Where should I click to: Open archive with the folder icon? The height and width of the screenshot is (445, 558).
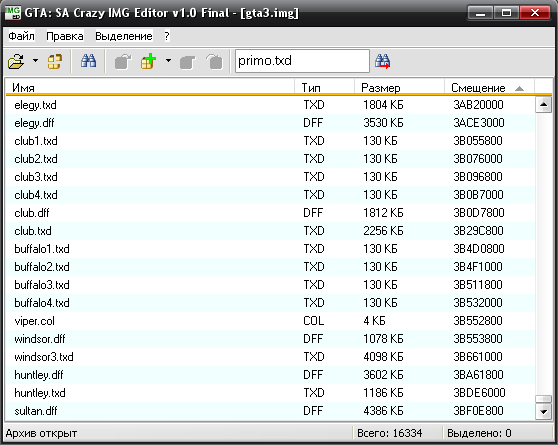[16, 61]
